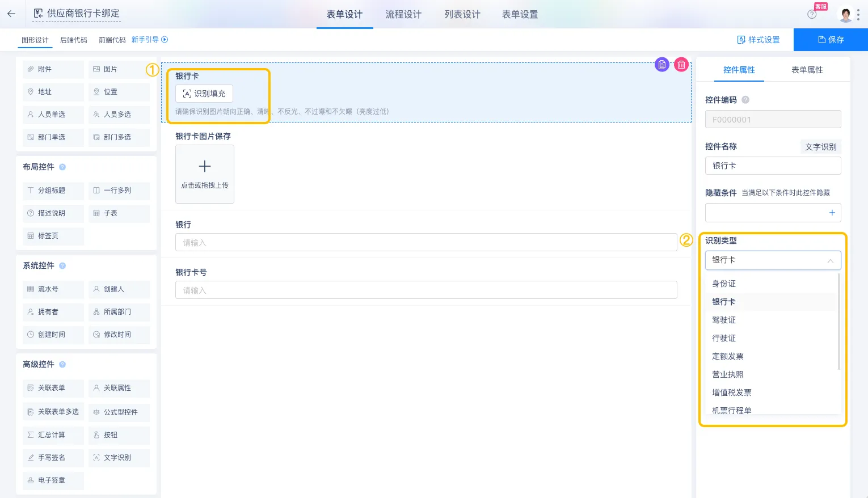Image resolution: width=868 pixels, height=498 pixels.
Task: Select the 文字识别 advanced control
Action: click(119, 458)
